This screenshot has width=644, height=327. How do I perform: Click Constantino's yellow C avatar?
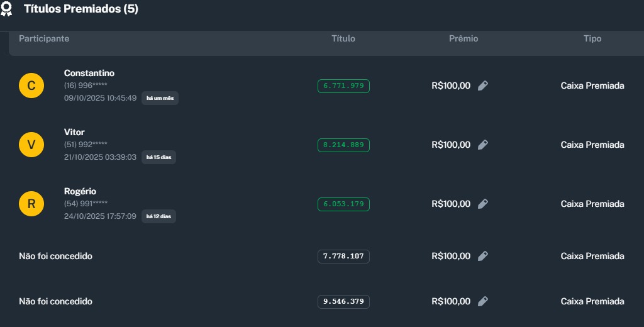pyautogui.click(x=31, y=86)
